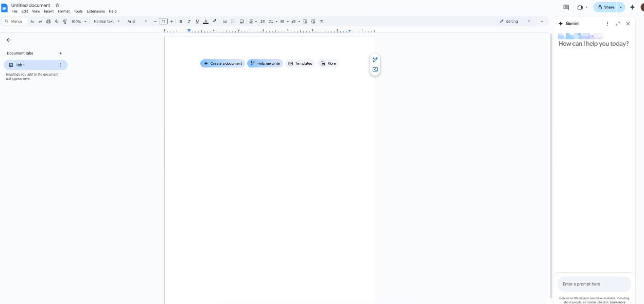Expand the Gemini panel to full size
644x304 pixels.
point(618,24)
